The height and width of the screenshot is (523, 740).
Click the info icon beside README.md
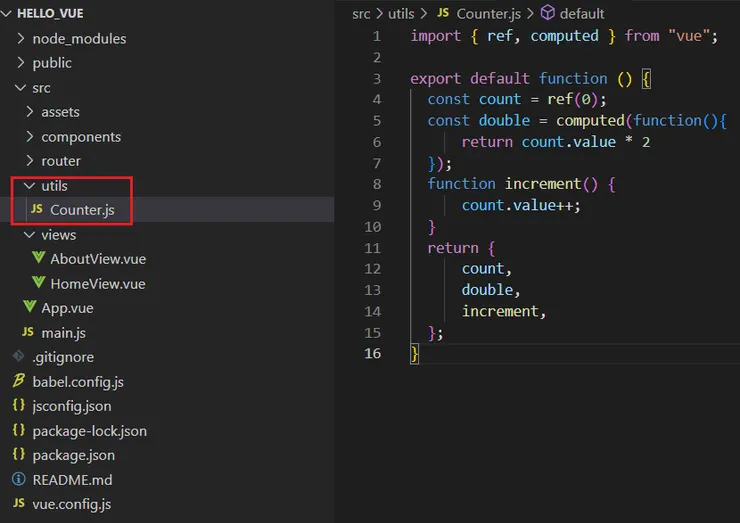(18, 479)
